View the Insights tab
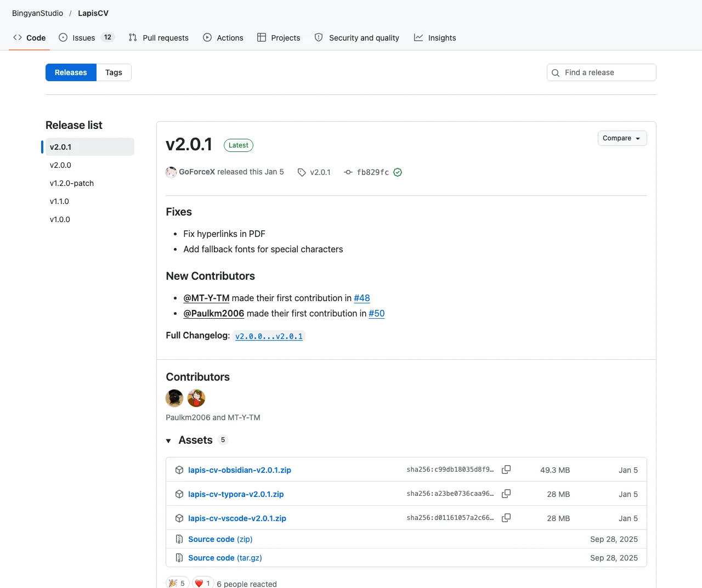 [x=435, y=38]
